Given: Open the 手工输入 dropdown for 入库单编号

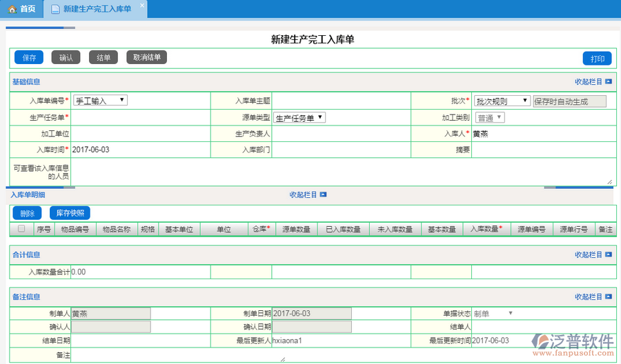Looking at the screenshot, I should (x=100, y=101).
